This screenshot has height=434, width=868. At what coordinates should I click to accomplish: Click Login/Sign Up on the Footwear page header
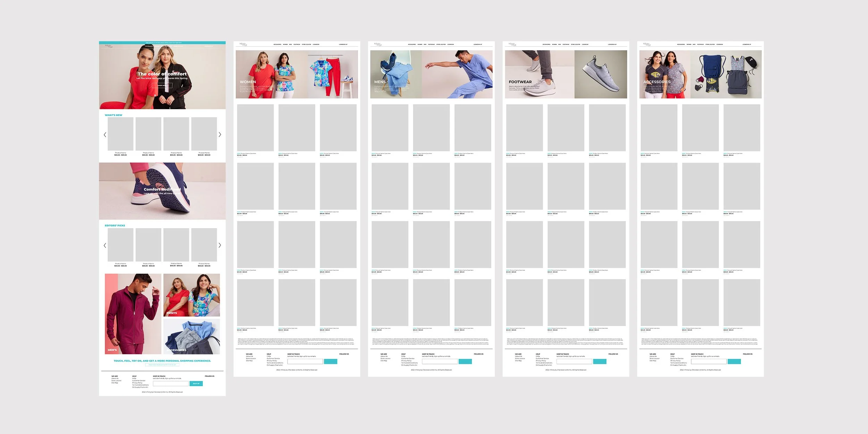[x=612, y=44]
